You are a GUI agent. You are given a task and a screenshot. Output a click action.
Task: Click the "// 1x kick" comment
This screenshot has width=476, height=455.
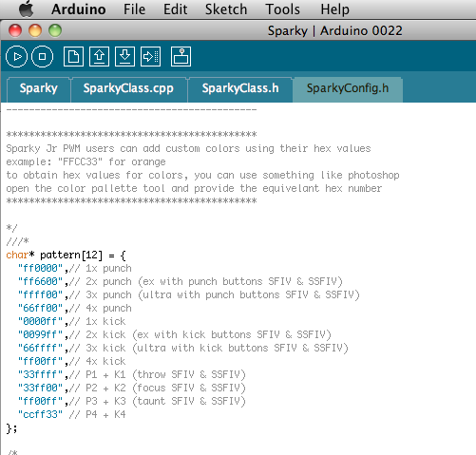point(97,321)
